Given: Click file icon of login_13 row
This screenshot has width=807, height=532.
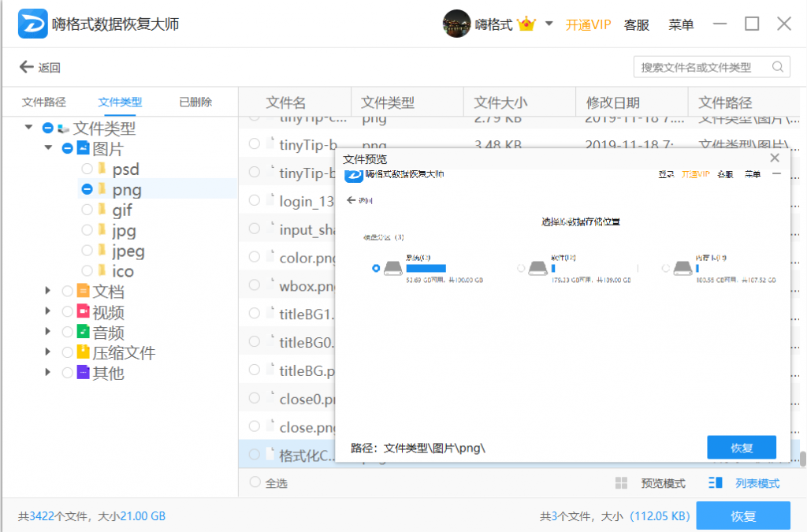Looking at the screenshot, I should pyautogui.click(x=271, y=199).
